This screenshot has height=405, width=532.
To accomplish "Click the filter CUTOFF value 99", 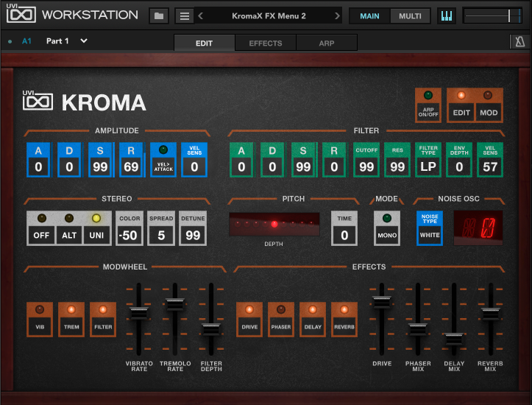I will pos(366,166).
